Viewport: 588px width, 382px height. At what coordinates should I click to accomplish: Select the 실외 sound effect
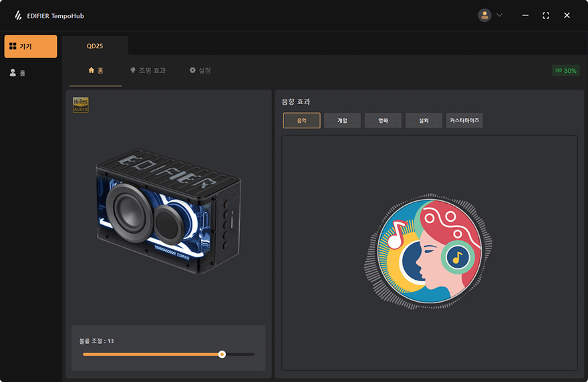[x=424, y=120]
